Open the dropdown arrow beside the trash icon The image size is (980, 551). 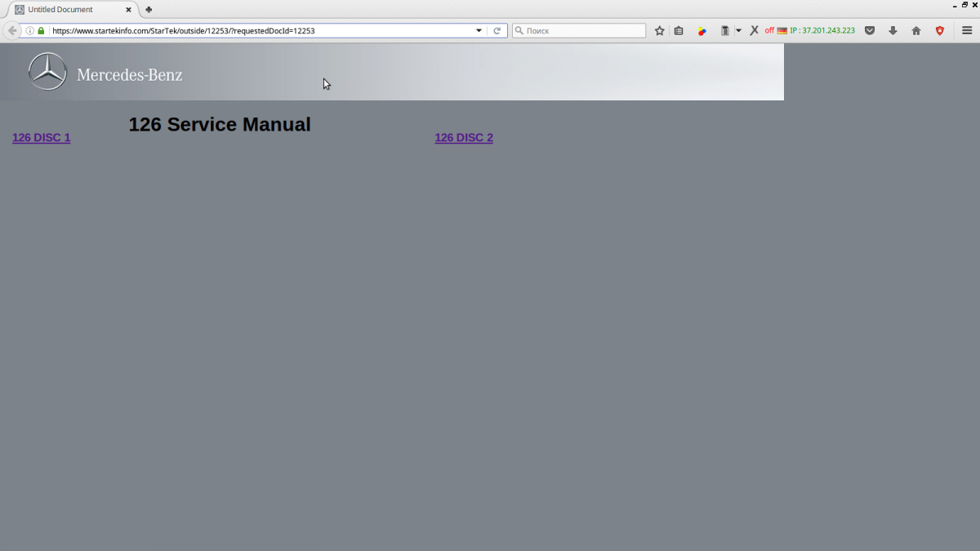pos(738,31)
